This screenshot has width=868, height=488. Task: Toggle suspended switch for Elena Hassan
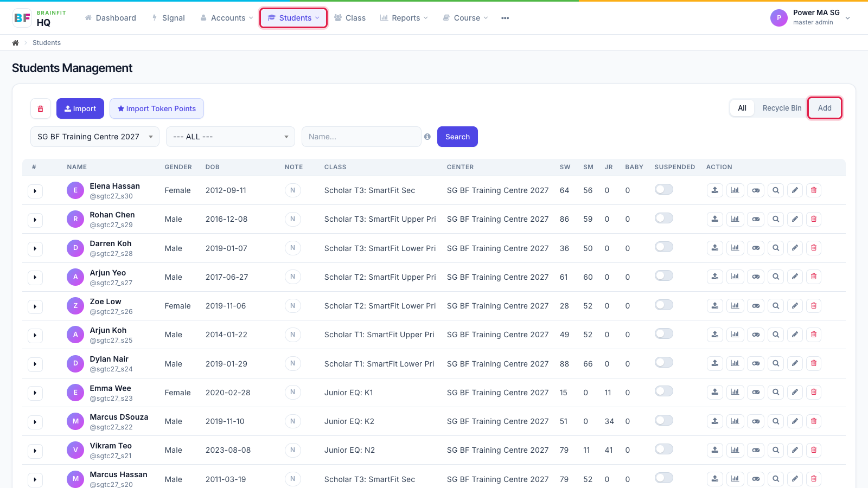point(664,189)
